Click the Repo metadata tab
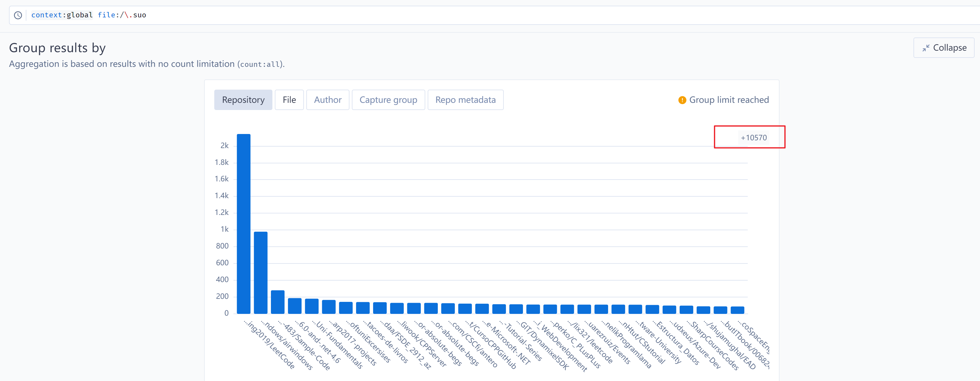The width and height of the screenshot is (980, 381). coord(466,100)
